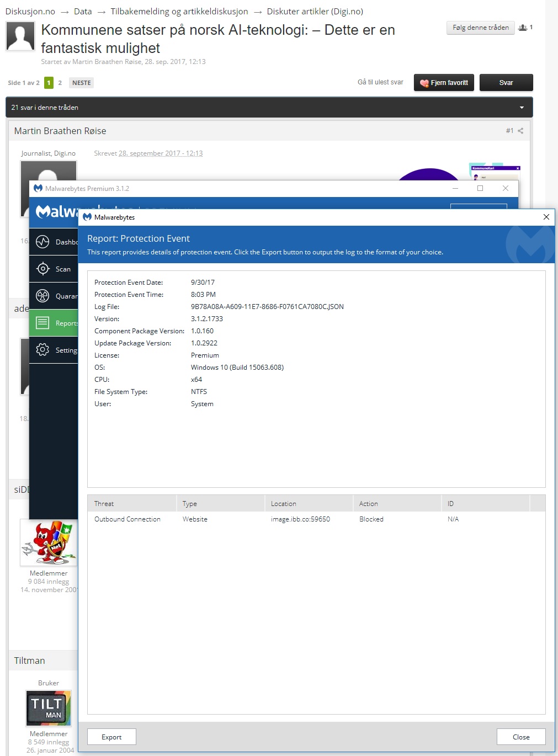Go to page 2 of the thread
This screenshot has height=756, width=558.
point(60,83)
